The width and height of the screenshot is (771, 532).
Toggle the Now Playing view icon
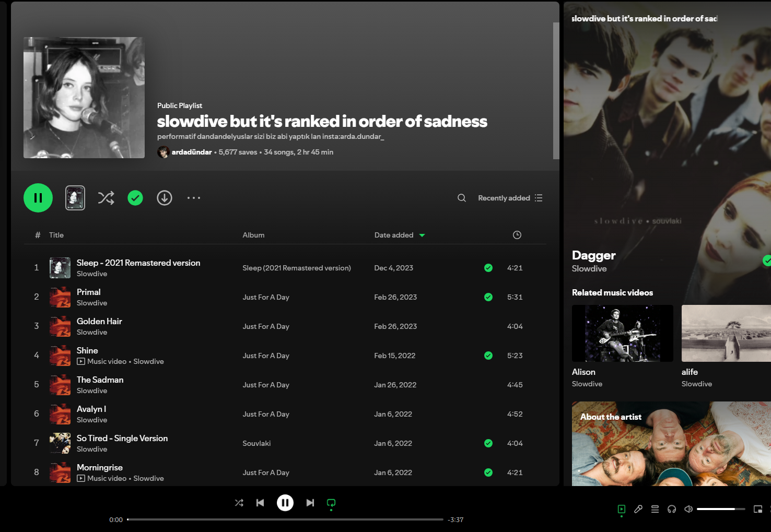click(622, 509)
